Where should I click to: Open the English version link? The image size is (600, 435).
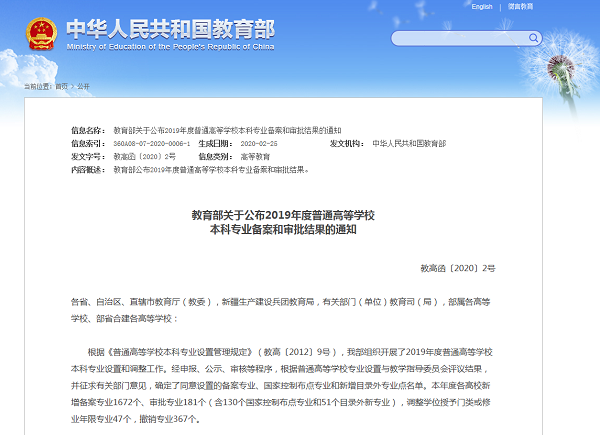(x=482, y=6)
